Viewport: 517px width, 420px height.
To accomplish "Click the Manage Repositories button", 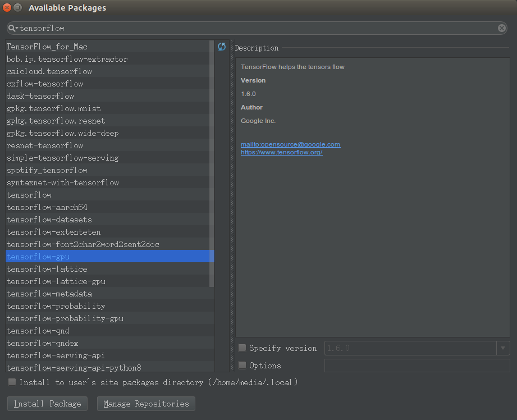I will pyautogui.click(x=146, y=404).
